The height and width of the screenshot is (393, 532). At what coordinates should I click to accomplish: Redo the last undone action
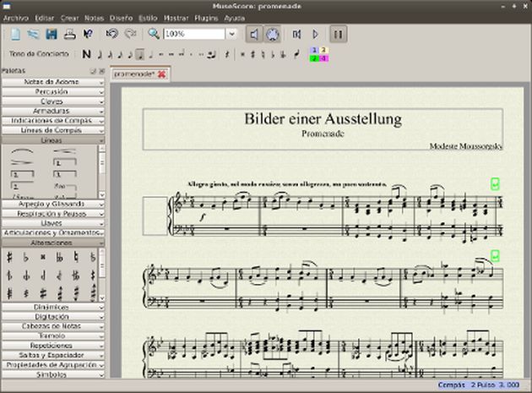click(x=130, y=34)
